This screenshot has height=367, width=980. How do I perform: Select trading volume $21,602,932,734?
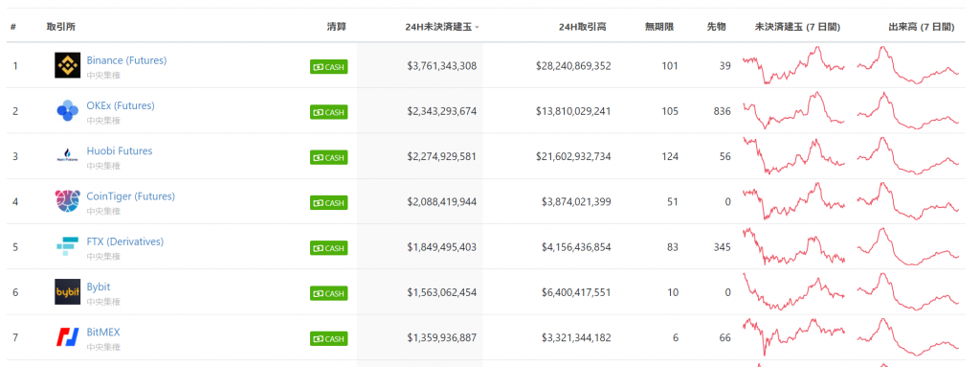click(x=573, y=156)
